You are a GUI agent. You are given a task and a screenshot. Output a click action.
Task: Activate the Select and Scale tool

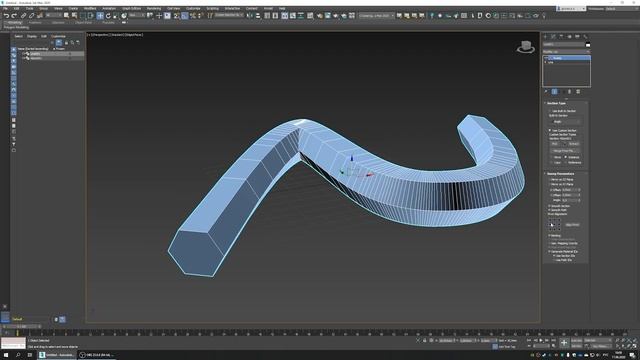[116, 16]
